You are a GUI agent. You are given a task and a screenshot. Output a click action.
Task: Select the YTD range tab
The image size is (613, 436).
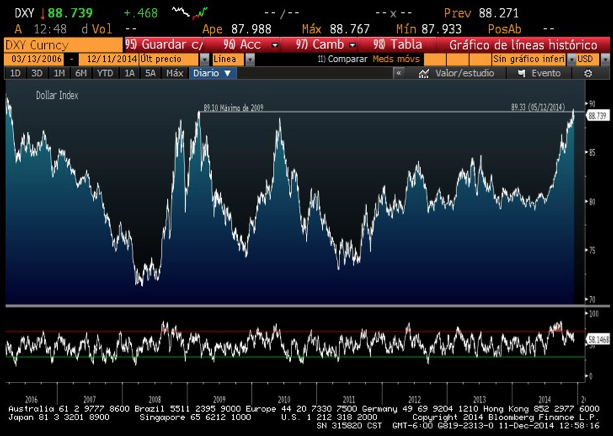pos(105,73)
